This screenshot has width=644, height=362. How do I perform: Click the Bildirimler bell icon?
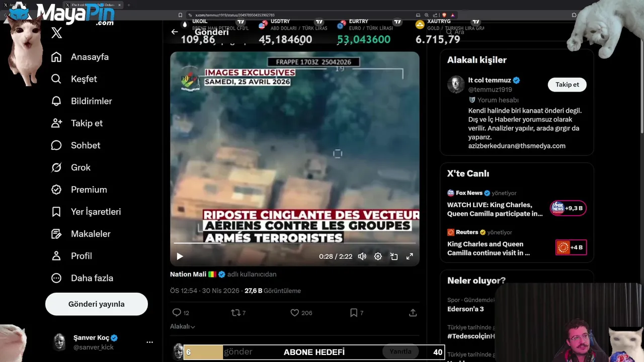click(x=56, y=101)
